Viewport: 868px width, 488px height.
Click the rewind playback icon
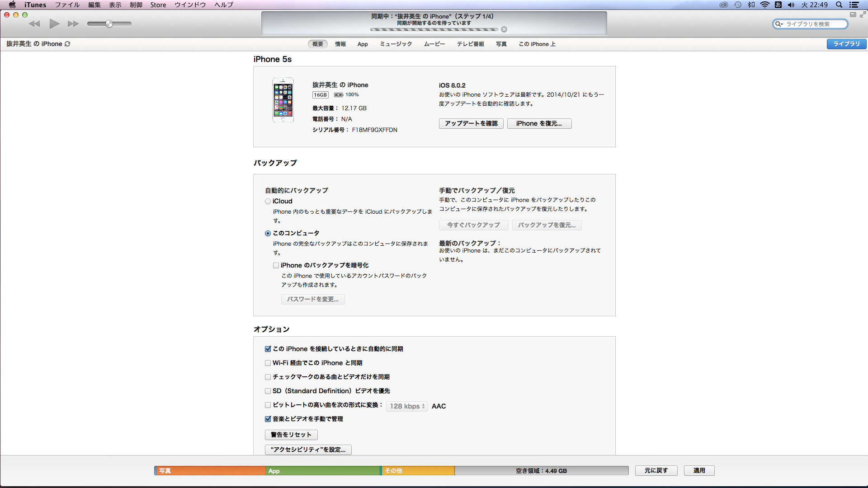point(34,23)
